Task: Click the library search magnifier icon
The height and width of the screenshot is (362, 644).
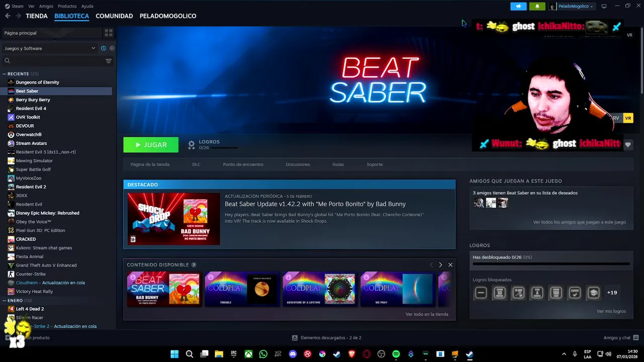Action: 7,61
